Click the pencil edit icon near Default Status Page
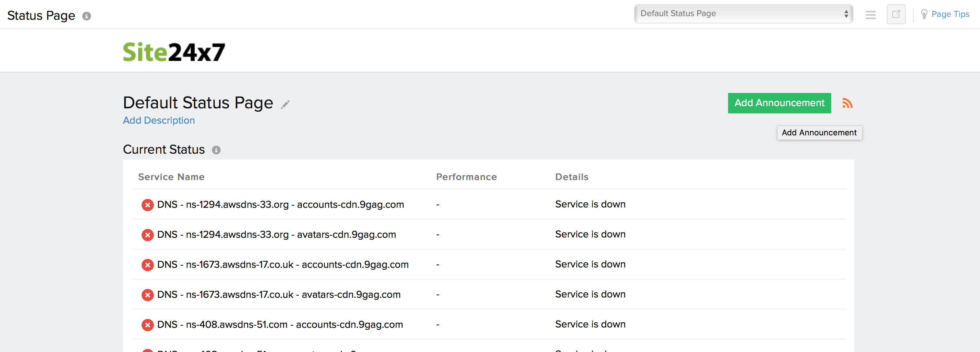Viewport: 980px width, 352px height. [285, 104]
